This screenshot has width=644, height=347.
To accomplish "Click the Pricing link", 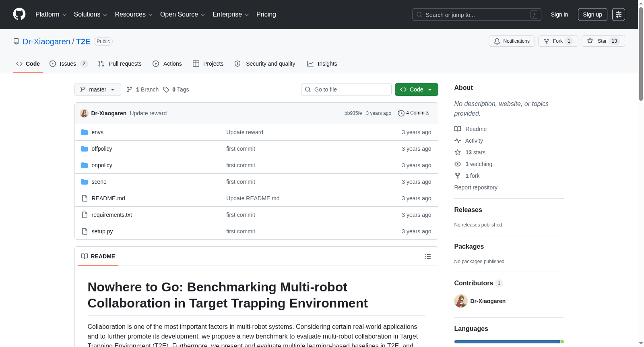I will coord(266,15).
